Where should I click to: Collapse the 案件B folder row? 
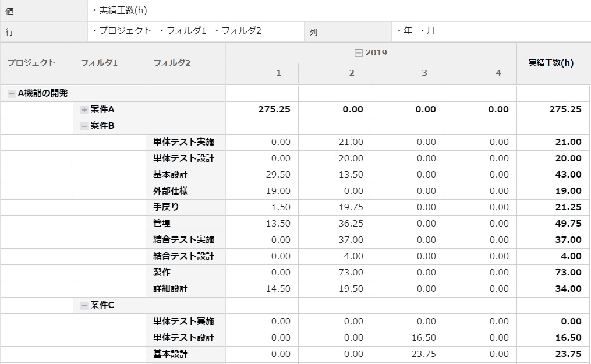coord(84,126)
